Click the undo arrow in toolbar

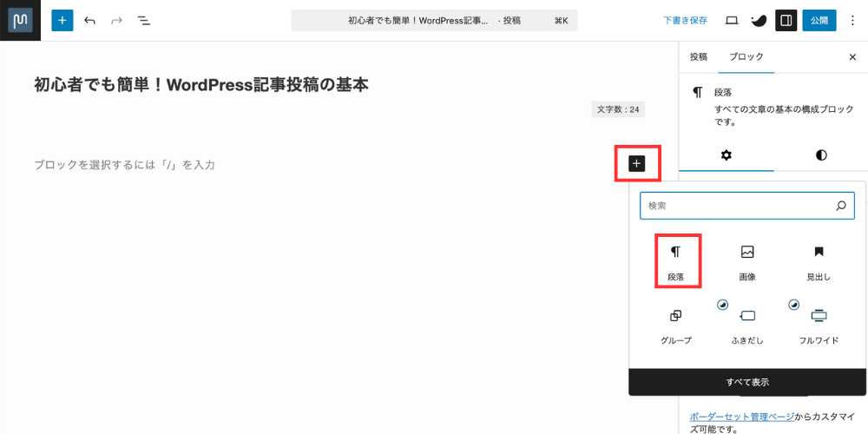click(x=89, y=20)
